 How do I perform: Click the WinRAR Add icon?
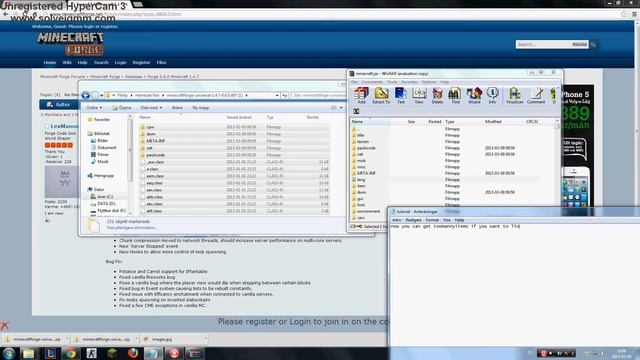coord(361,96)
